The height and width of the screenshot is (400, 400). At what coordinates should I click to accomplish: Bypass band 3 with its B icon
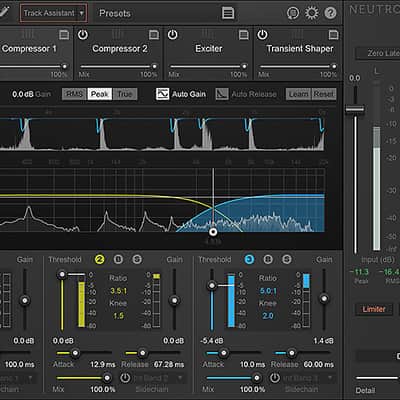268,259
